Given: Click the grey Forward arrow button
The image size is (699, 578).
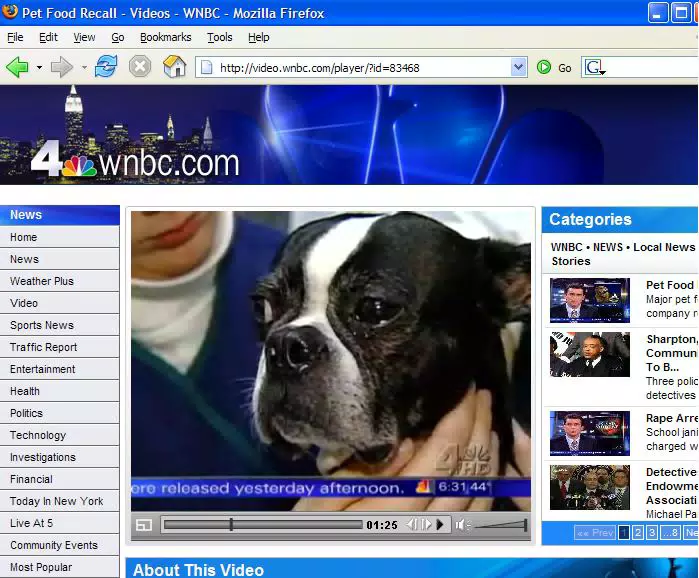Looking at the screenshot, I should (x=62, y=68).
